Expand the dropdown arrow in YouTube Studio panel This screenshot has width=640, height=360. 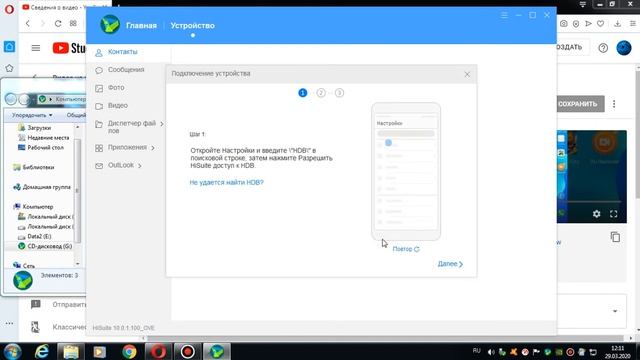coord(615,311)
